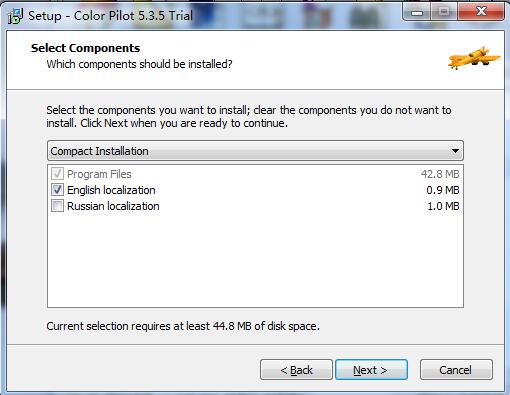Click the setup installer icon in title bar

click(x=15, y=16)
